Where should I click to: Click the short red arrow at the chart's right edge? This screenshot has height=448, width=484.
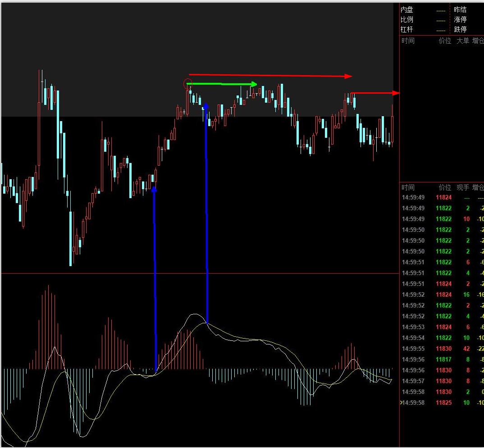(x=374, y=93)
